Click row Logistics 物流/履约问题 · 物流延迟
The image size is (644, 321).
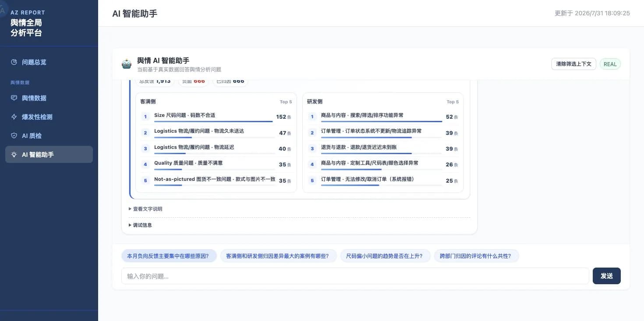coord(216,148)
